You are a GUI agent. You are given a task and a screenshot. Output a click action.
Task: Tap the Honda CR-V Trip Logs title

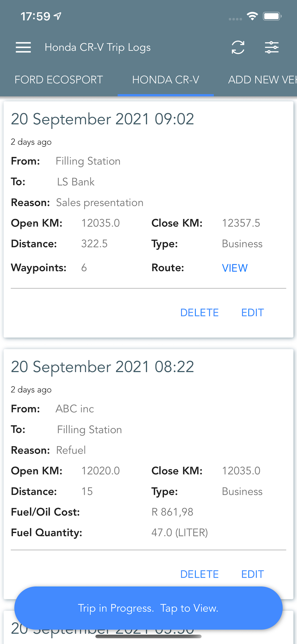(98, 47)
